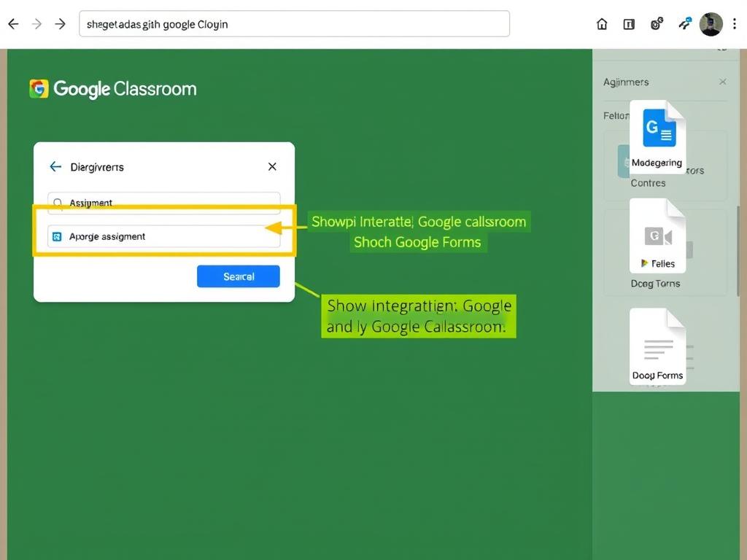Click the extensions icon next to home

[x=657, y=23]
